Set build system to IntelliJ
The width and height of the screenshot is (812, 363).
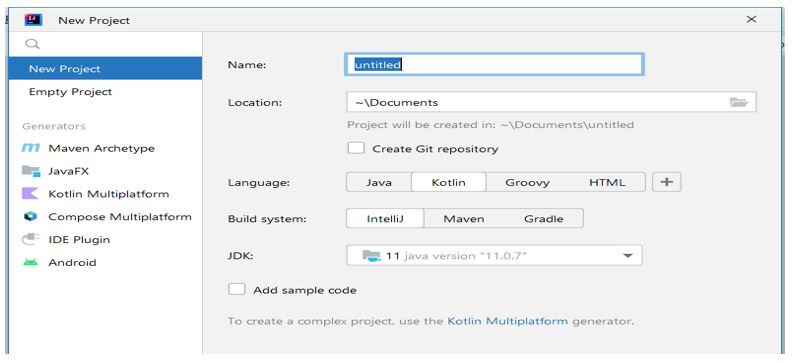click(385, 219)
